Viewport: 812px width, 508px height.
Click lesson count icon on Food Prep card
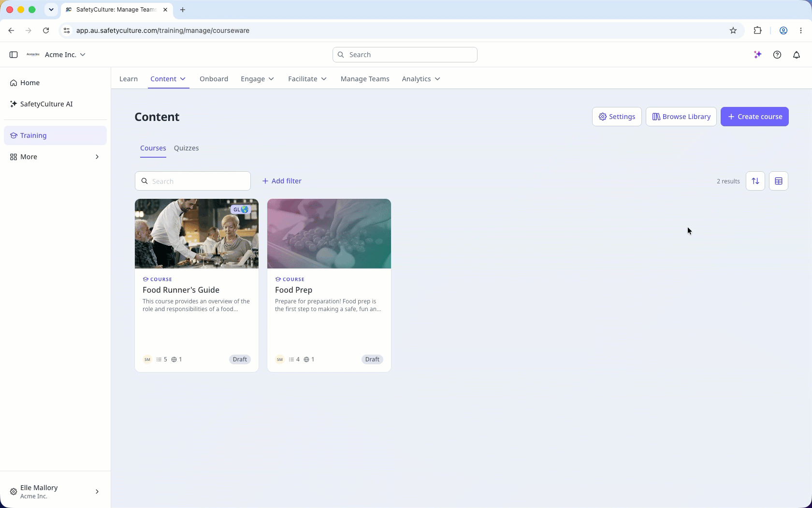[291, 359]
